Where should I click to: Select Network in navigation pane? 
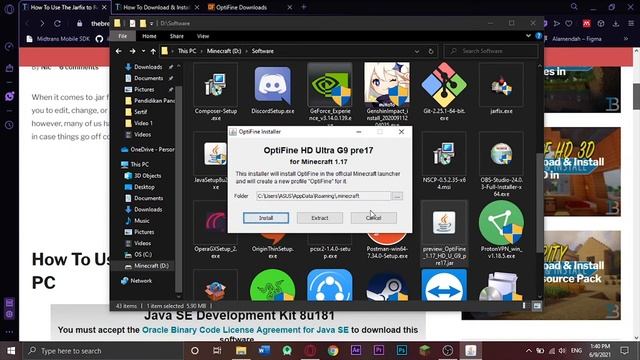141,281
